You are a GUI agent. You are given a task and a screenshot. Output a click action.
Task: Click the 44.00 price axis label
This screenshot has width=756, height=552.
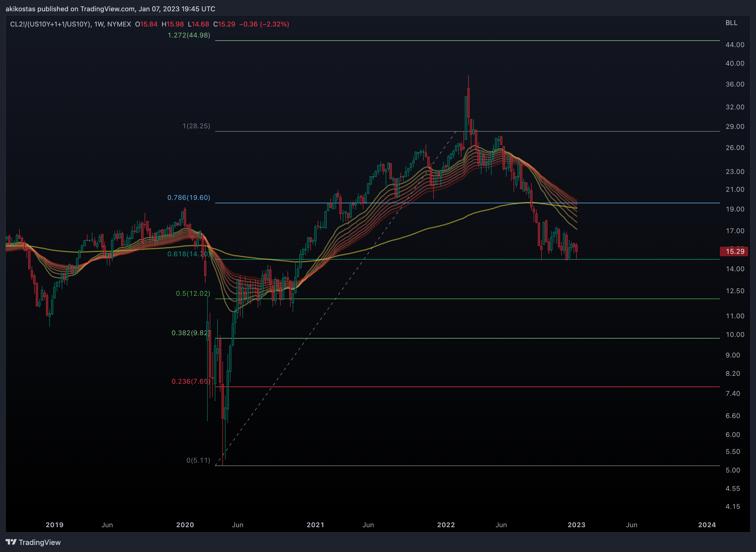(x=735, y=45)
